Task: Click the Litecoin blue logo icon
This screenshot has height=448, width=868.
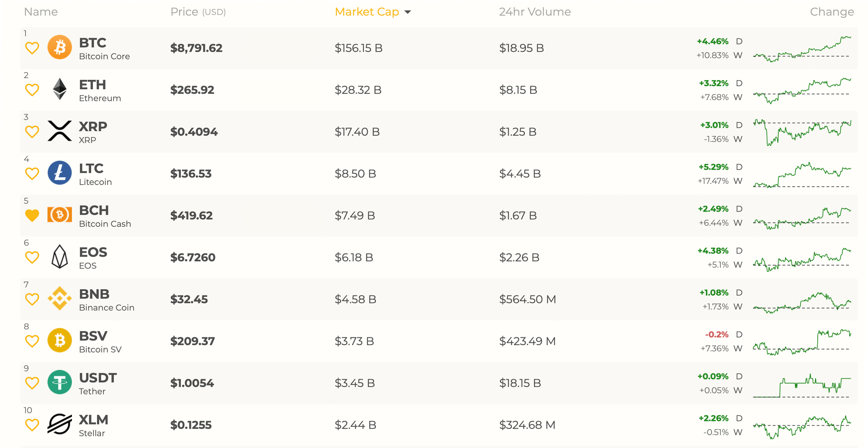Action: 60,173
